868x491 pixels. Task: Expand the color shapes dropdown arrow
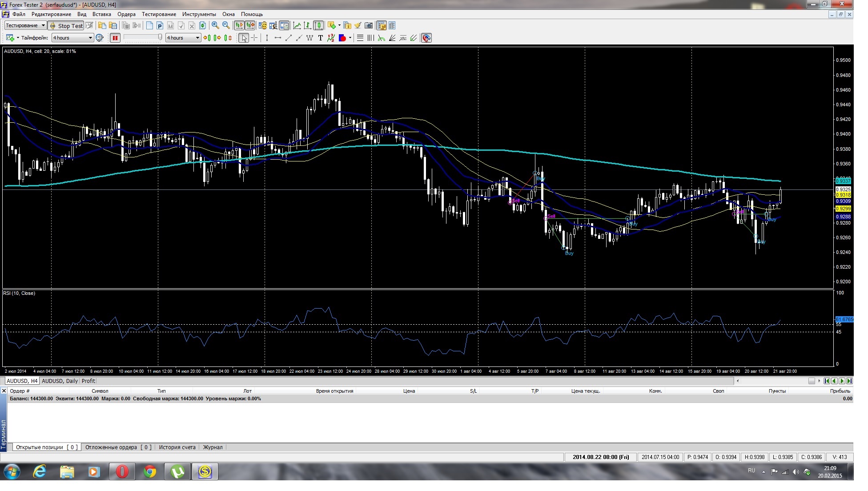pyautogui.click(x=350, y=38)
